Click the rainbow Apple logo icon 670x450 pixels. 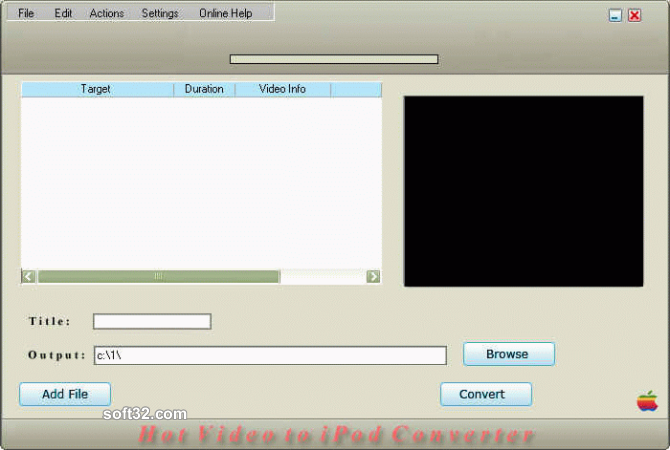coord(647,401)
